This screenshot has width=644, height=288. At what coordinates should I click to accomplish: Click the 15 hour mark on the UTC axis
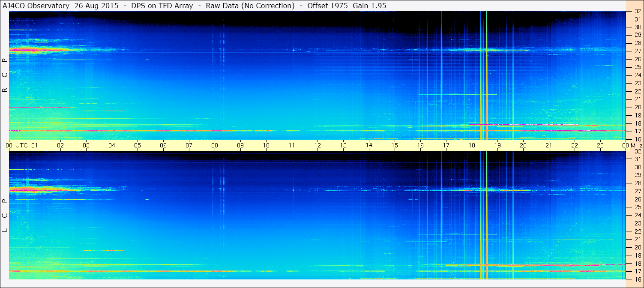tap(395, 145)
